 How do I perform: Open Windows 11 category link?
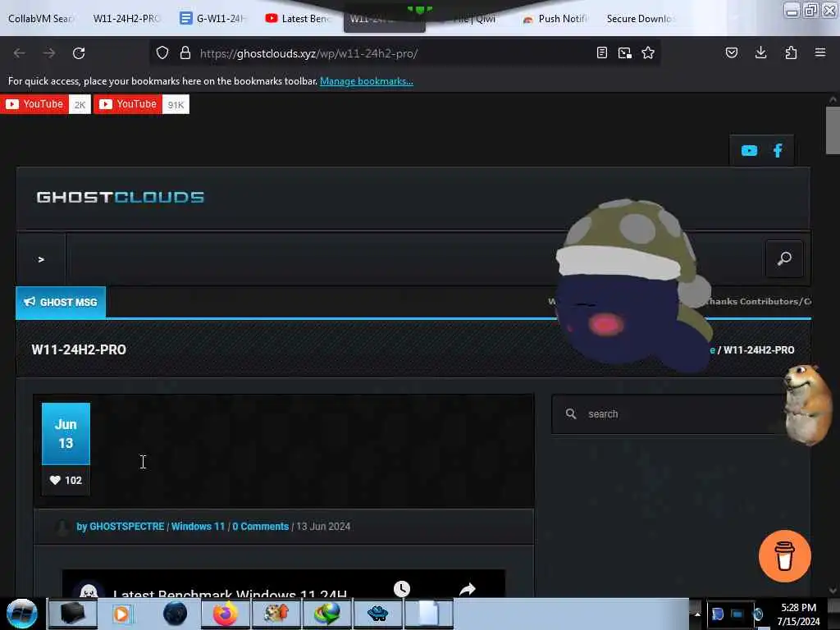(199, 526)
